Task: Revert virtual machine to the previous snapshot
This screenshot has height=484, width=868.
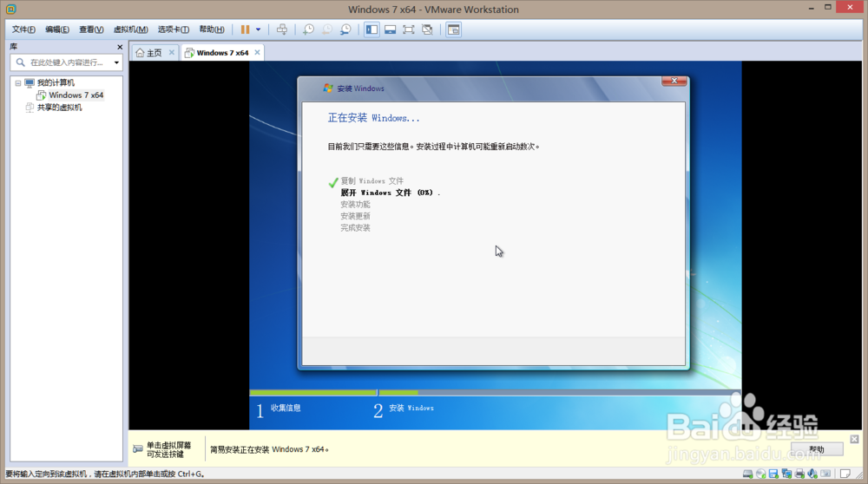Action: (x=327, y=29)
